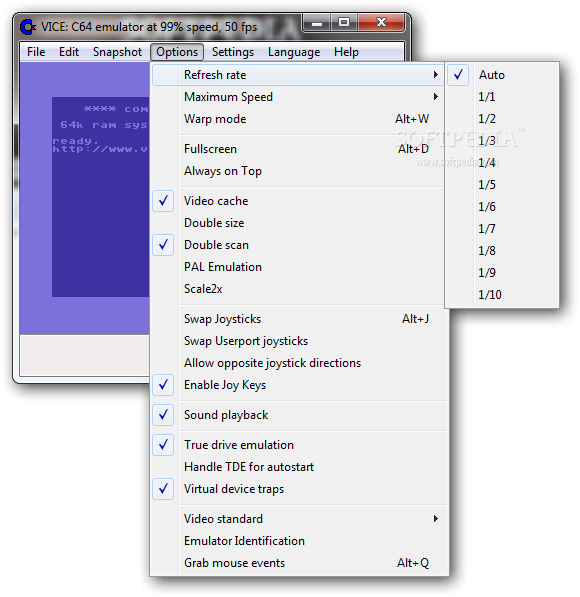Set refresh rate to 1/10
This screenshot has width=580, height=597.
[502, 295]
